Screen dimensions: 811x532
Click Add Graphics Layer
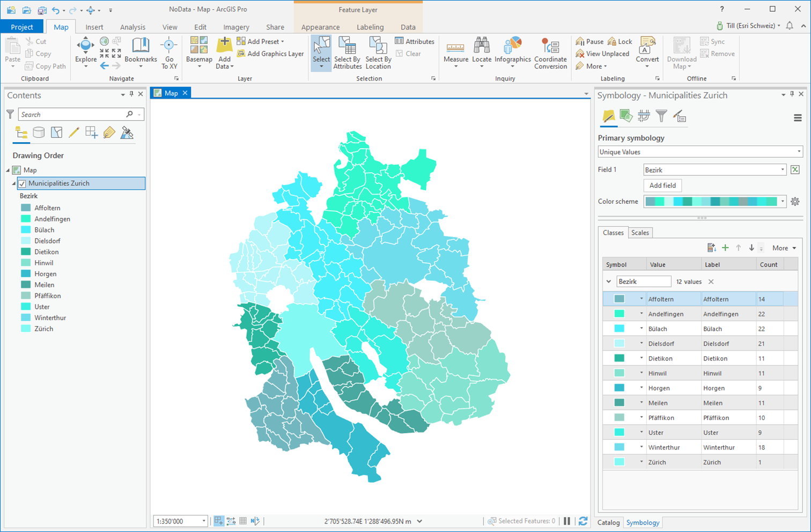coord(270,54)
